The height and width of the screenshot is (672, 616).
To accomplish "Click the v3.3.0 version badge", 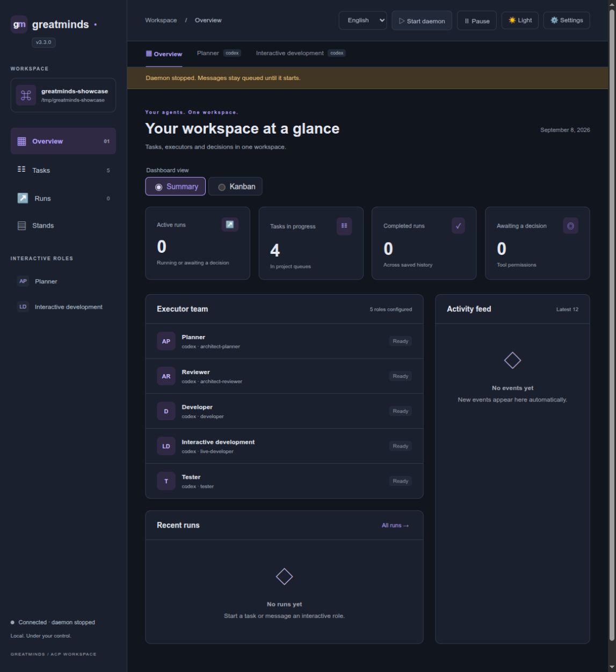I will coord(44,42).
